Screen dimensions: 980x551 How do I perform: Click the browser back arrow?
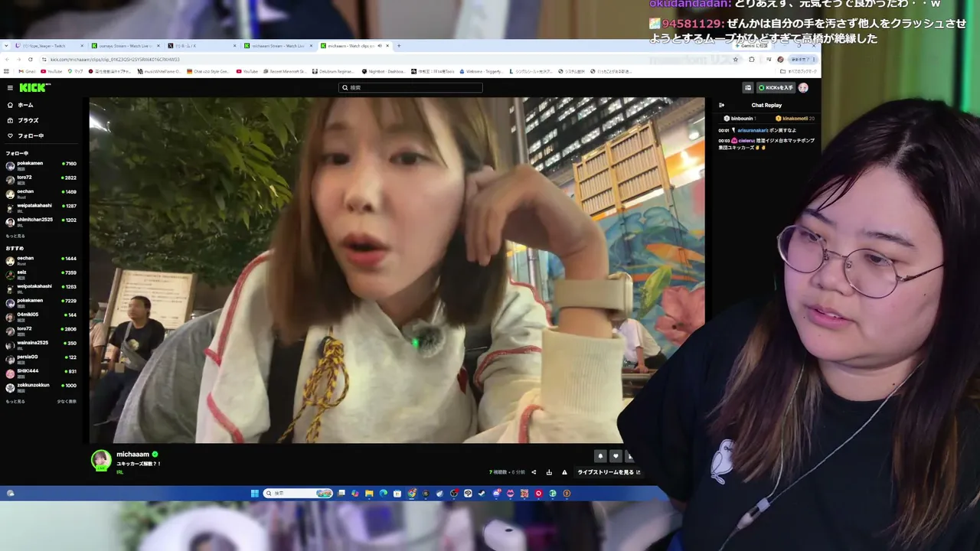8,59
